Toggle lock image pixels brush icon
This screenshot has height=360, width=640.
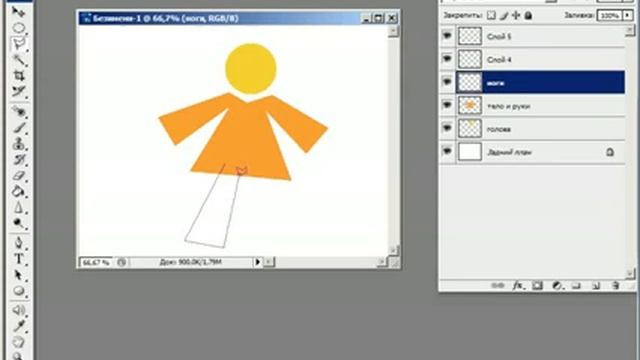point(504,16)
